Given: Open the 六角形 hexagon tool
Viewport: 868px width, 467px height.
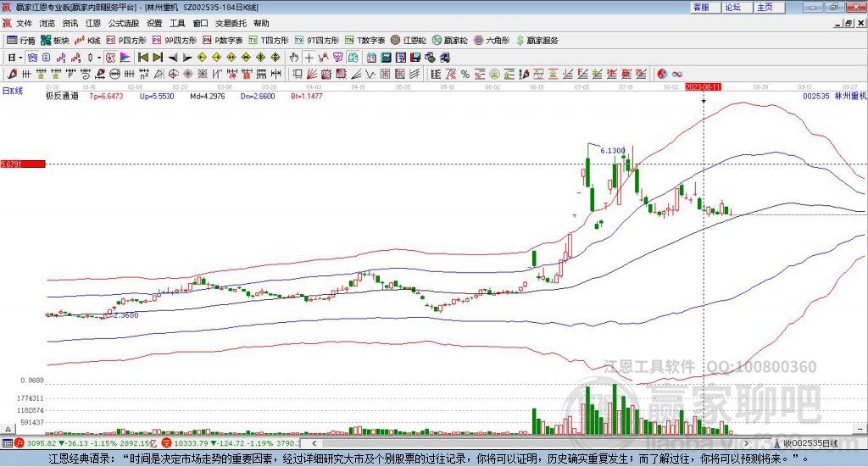Looking at the screenshot, I should (492, 41).
